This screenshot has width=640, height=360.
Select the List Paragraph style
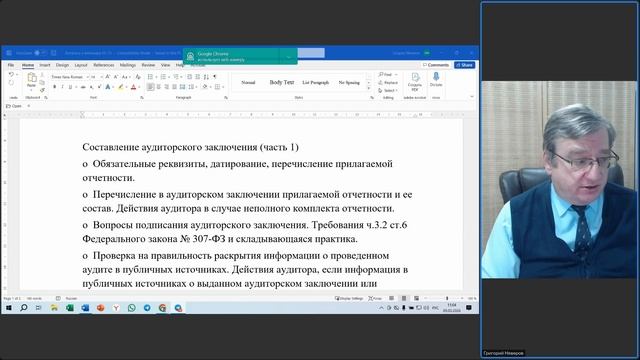click(x=316, y=82)
